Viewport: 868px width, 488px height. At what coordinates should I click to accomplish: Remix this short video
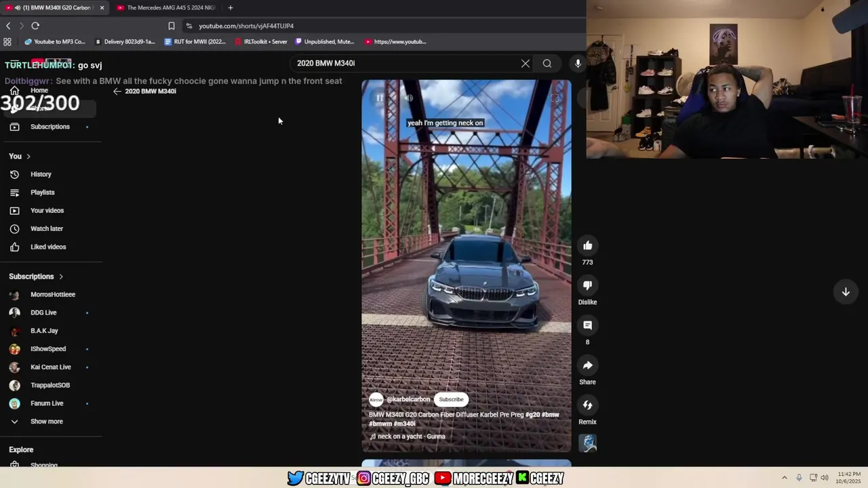click(587, 405)
